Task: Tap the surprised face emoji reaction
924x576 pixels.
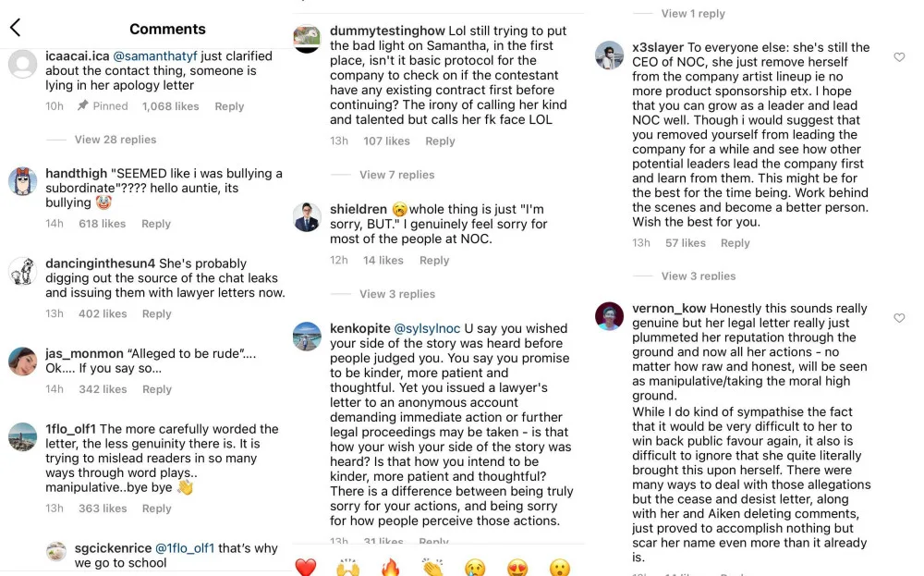Action: 560,567
